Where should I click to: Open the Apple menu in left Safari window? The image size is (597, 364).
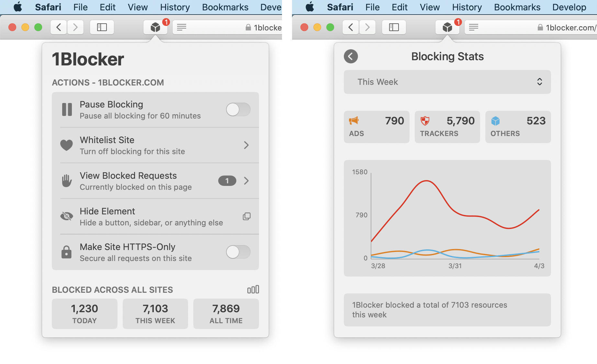18,7
